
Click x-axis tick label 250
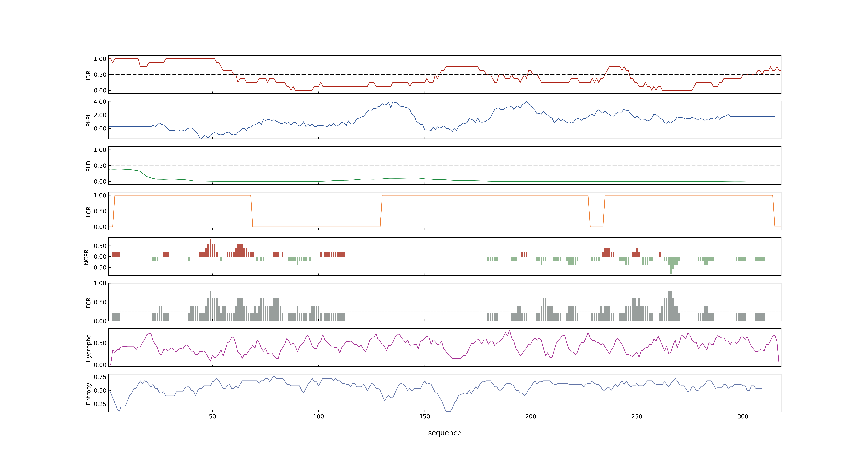coord(637,416)
